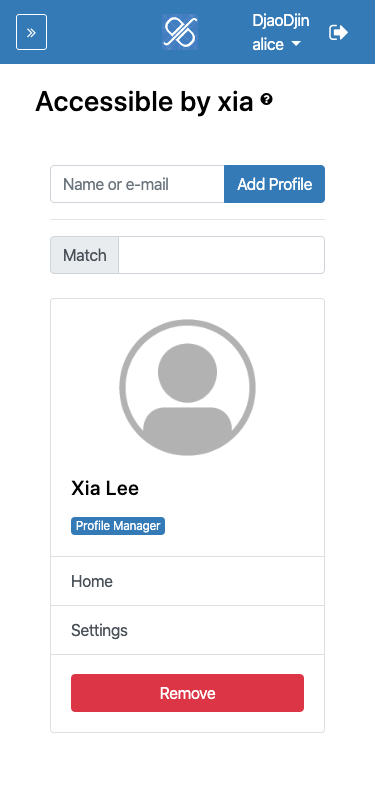Click the red Remove button
Viewport: 375px width, 793px height.
tap(187, 693)
